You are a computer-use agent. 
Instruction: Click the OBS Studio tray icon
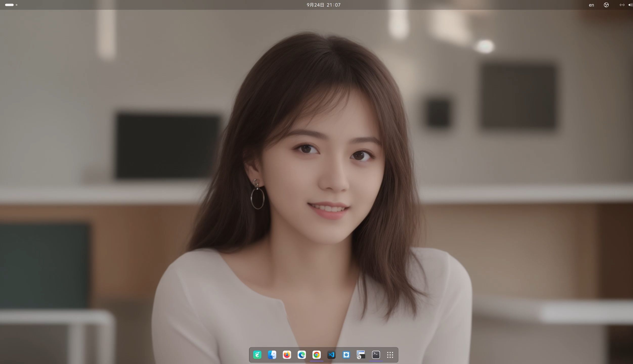tap(606, 5)
